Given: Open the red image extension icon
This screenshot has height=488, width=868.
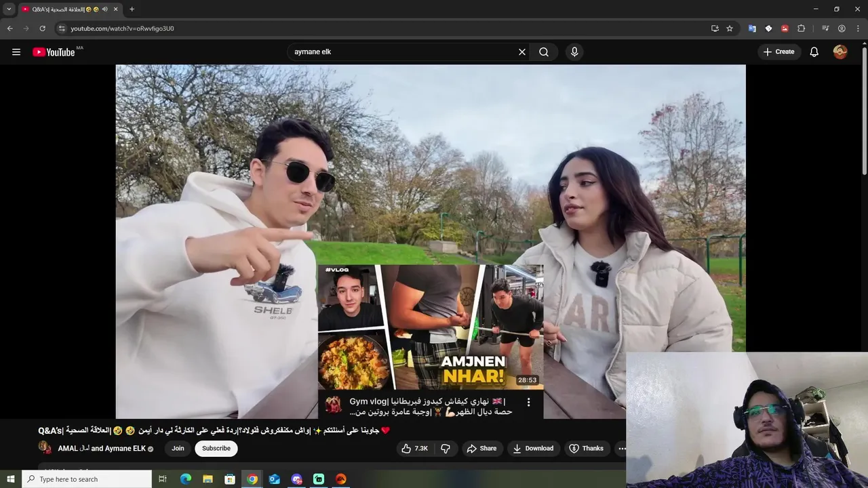Looking at the screenshot, I should (x=785, y=28).
